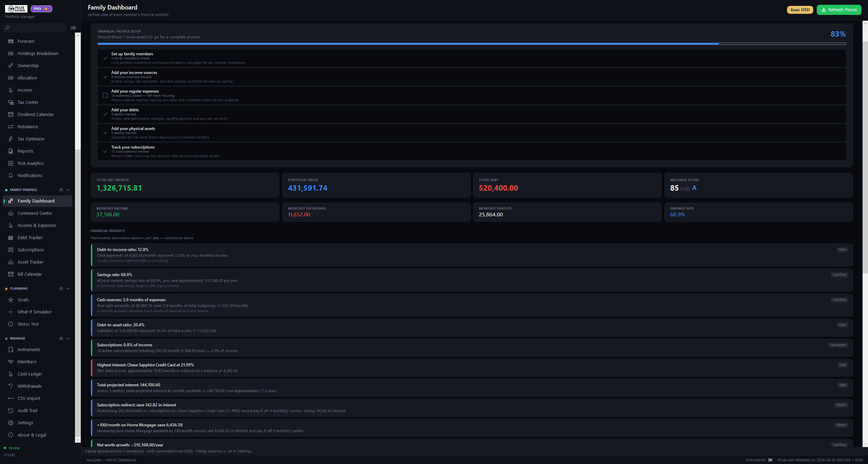
Task: Click the financial profile progress bar
Action: tap(472, 43)
